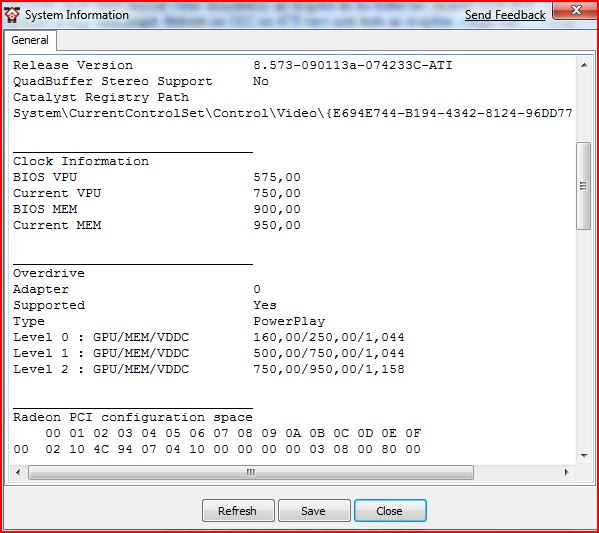Click the Current MEM label

click(57, 225)
